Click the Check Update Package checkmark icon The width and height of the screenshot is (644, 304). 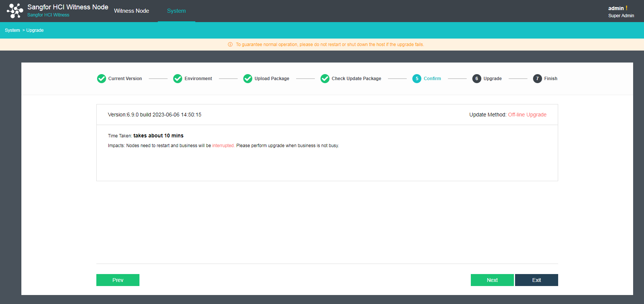point(325,79)
